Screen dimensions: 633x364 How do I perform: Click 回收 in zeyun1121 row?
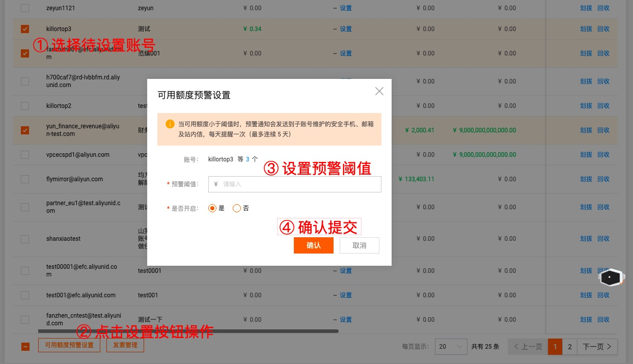[603, 8]
